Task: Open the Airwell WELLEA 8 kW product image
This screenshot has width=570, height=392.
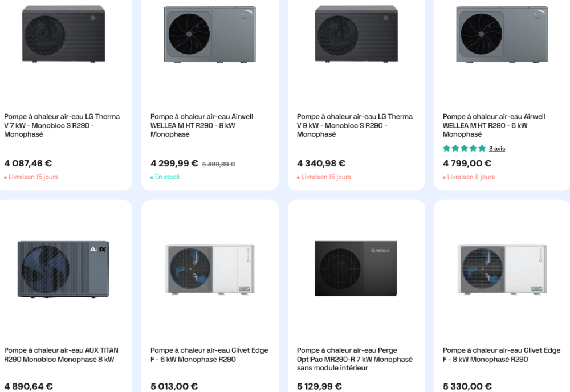Action: pyautogui.click(x=210, y=34)
